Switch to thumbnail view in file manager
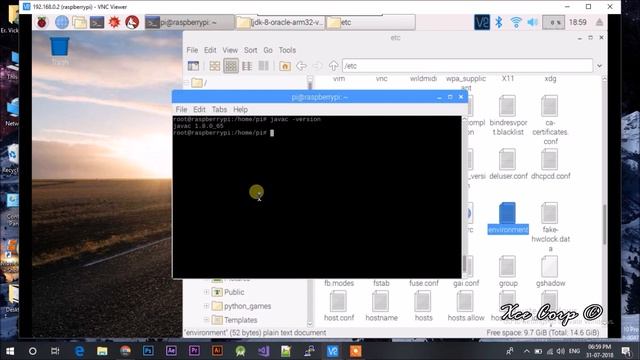Image resolution: width=640 pixels, height=360 pixels. coord(231,66)
